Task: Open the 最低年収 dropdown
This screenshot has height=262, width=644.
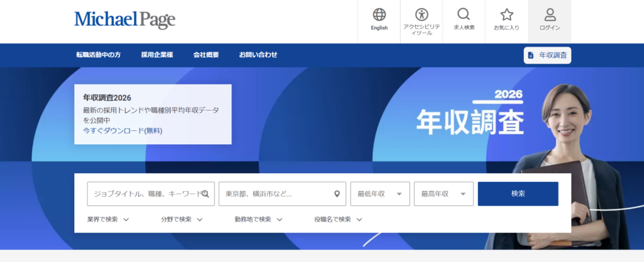Action: coord(380,194)
